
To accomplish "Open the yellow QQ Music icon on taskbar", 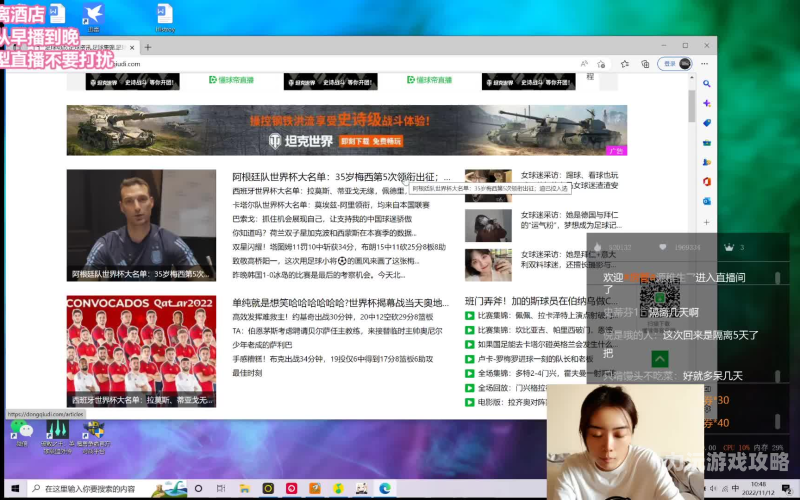I will [338, 489].
